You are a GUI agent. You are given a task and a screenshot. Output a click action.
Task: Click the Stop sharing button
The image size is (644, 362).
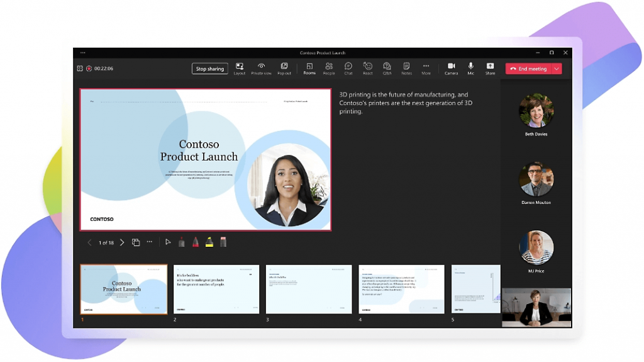pos(210,69)
